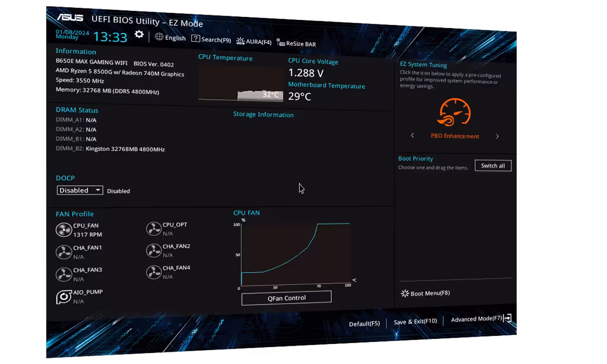The height and width of the screenshot is (364, 607).
Task: Click Save & Exit(F10)
Action: pyautogui.click(x=415, y=322)
